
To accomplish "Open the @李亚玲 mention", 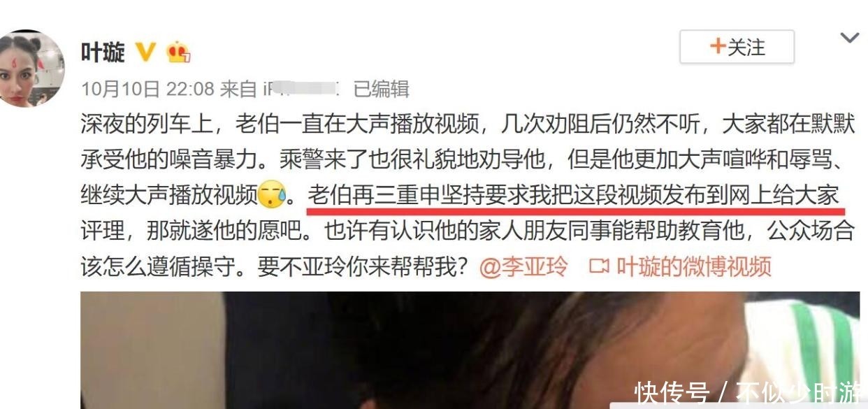I will [525, 266].
